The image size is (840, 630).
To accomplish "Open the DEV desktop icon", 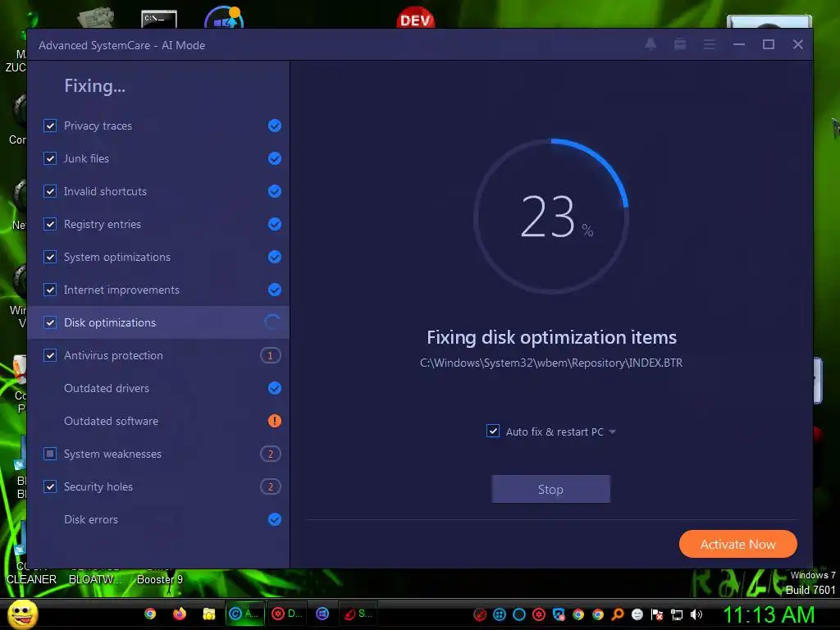I will pyautogui.click(x=416, y=18).
